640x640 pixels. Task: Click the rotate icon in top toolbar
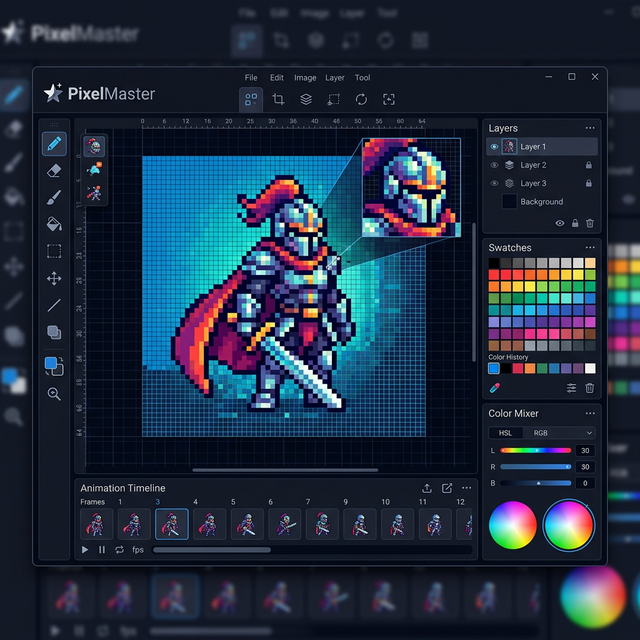coord(361,99)
